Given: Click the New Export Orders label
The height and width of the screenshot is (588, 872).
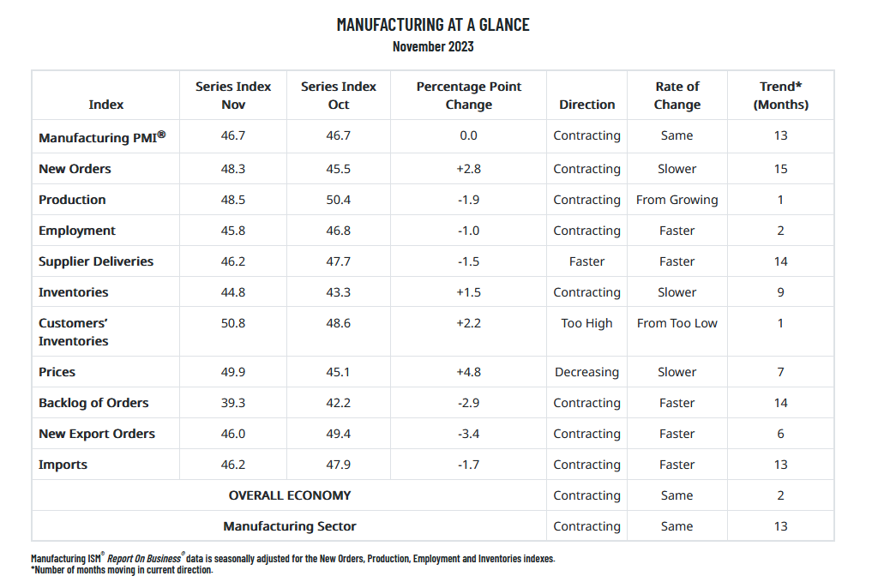Looking at the screenshot, I should point(97,434).
